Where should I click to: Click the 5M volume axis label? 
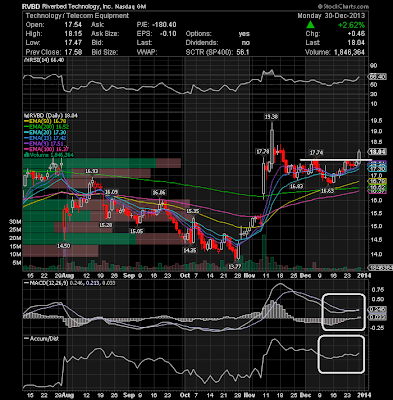pos(17,263)
